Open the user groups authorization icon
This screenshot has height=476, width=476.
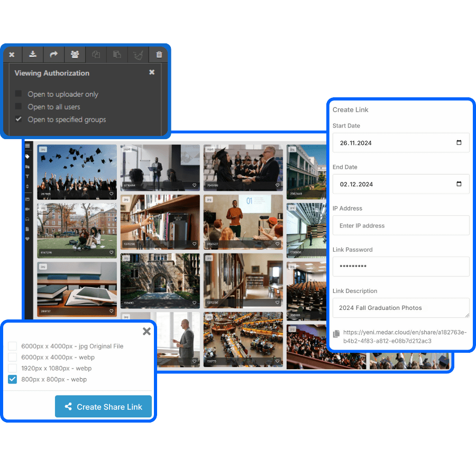75,54
